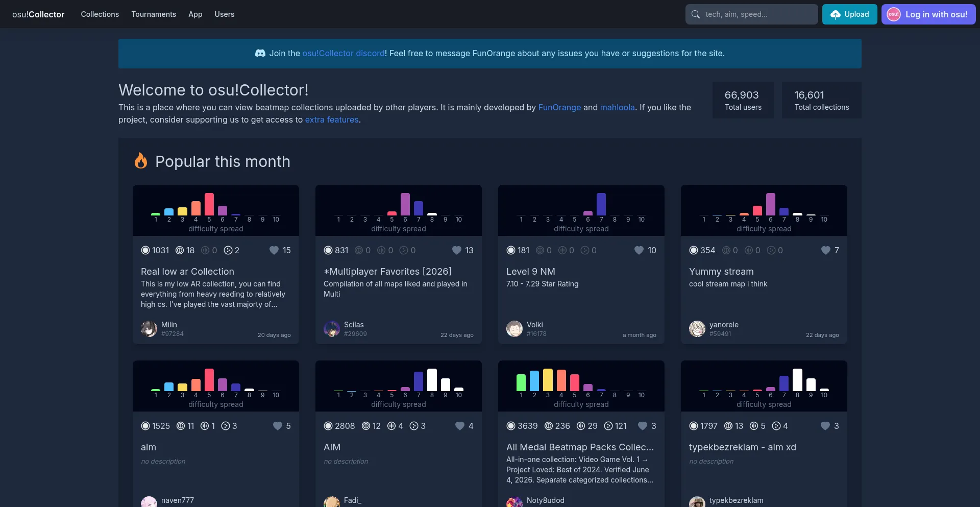Click osu mode icon showing 1031
Viewport: 980px width, 507px height.
[x=145, y=250]
